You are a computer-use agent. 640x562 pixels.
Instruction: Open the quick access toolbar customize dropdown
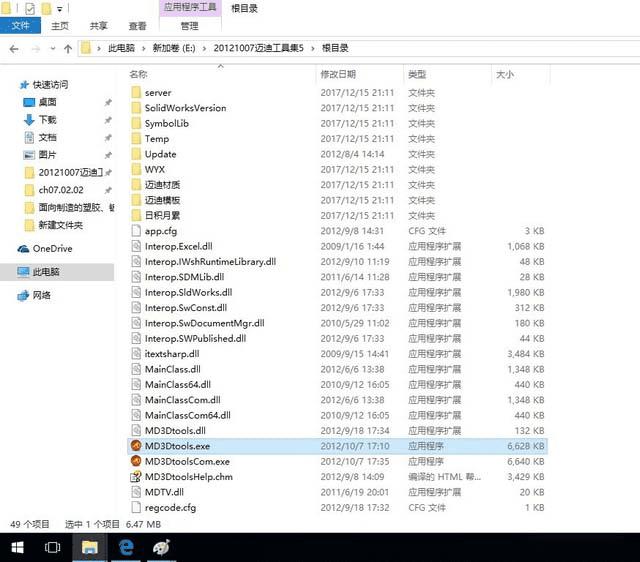[60, 9]
